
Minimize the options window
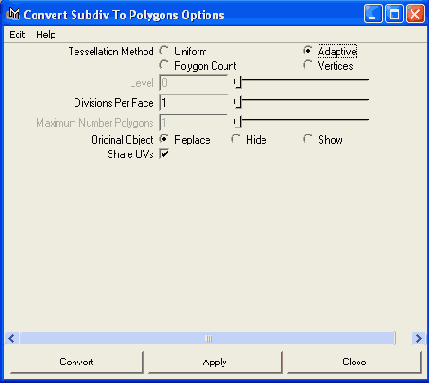tap(373, 14)
